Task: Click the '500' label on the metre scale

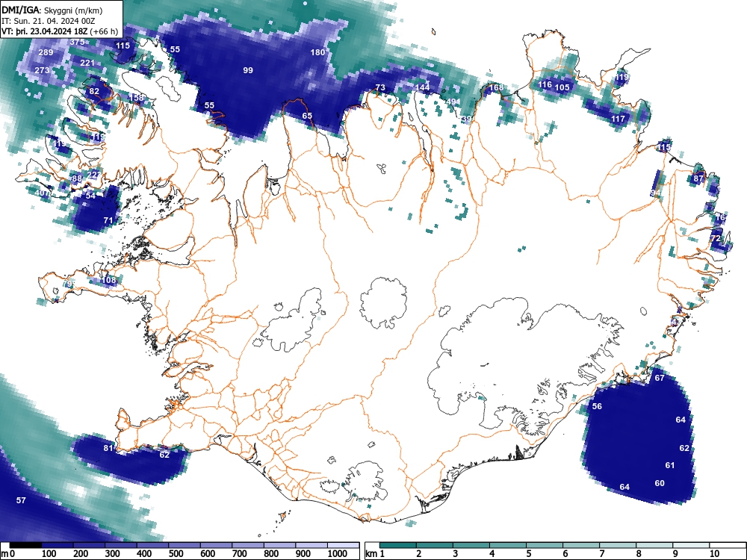Action: point(176,554)
